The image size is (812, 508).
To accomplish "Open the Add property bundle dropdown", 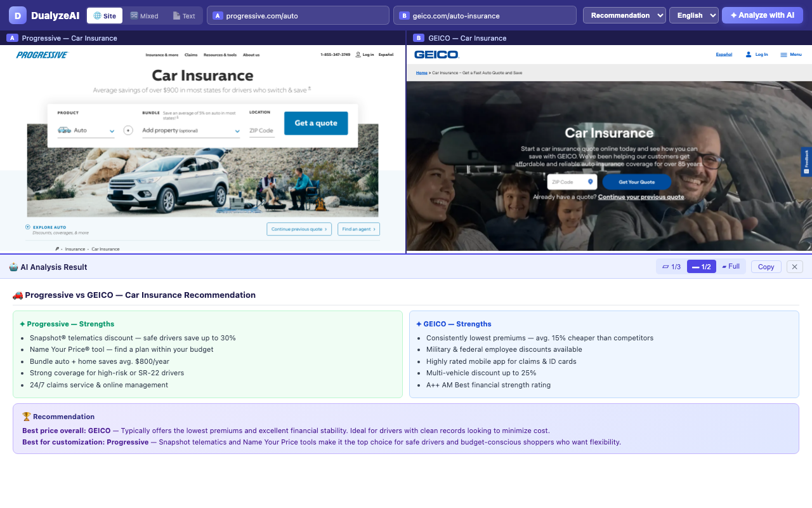I will click(x=191, y=130).
